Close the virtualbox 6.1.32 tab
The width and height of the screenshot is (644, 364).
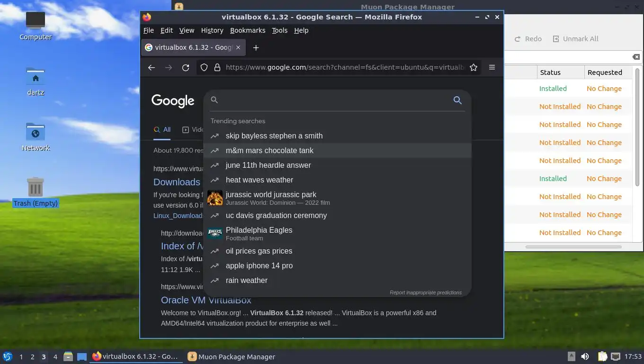(238, 47)
